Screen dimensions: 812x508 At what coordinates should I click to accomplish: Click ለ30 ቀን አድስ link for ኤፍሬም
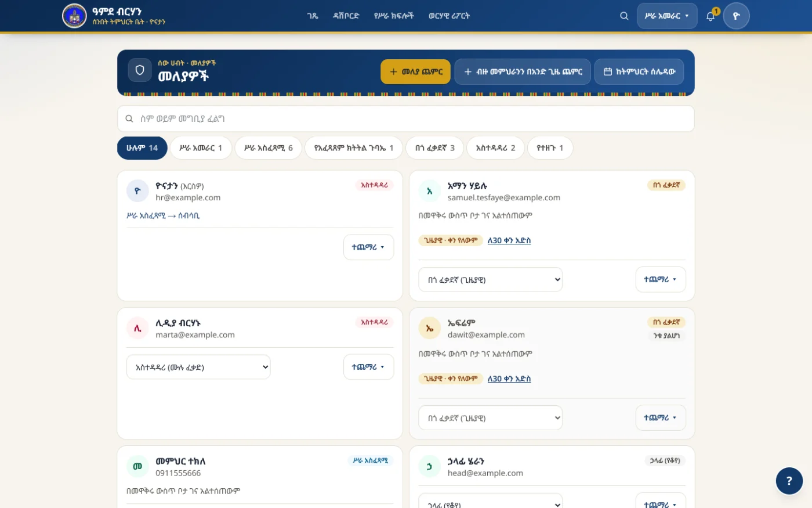tap(509, 379)
